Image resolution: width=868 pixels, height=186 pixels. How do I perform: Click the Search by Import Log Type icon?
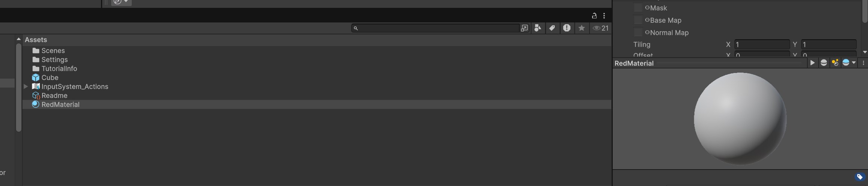coord(567,28)
